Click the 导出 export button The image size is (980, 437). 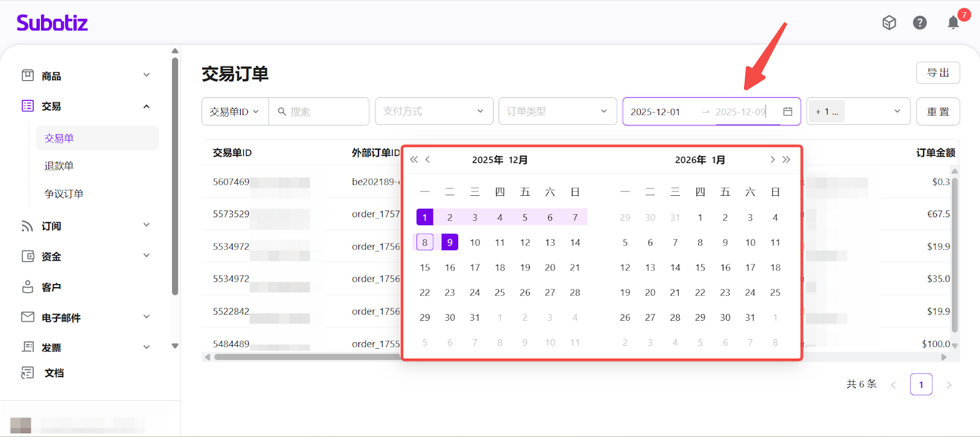click(x=938, y=73)
